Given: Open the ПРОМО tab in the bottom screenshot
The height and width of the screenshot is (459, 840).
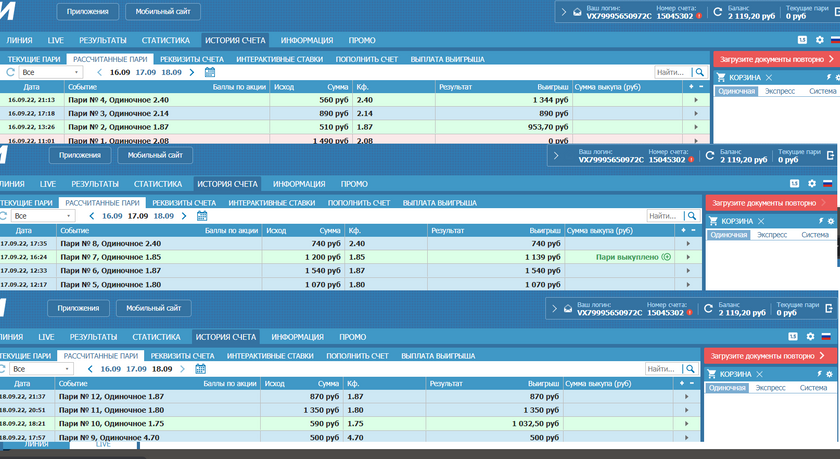Looking at the screenshot, I should (352, 337).
